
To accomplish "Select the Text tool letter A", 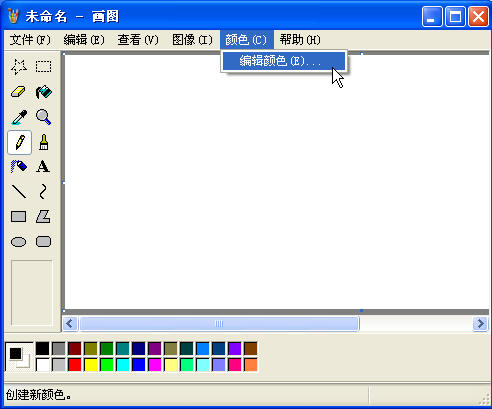I will [x=43, y=167].
